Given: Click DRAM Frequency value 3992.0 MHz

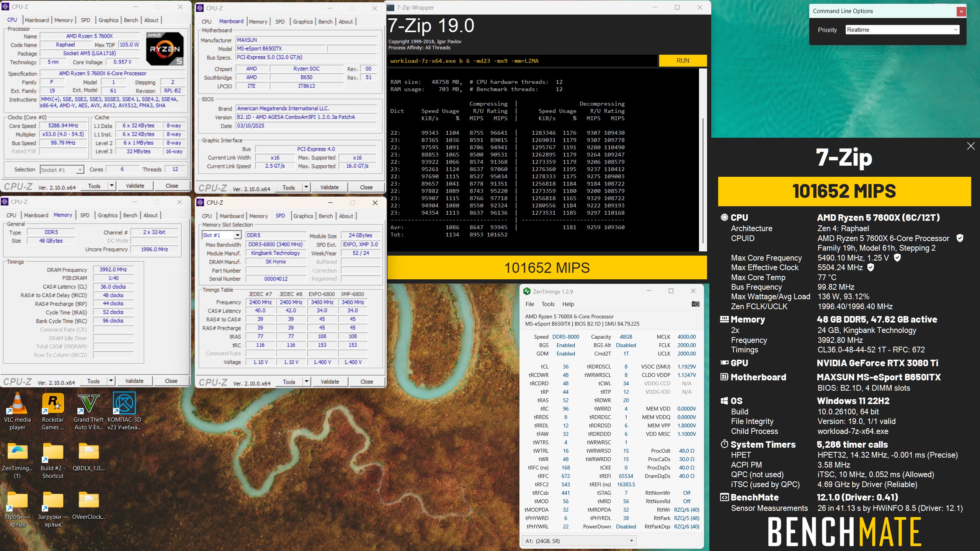Looking at the screenshot, I should point(113,269).
